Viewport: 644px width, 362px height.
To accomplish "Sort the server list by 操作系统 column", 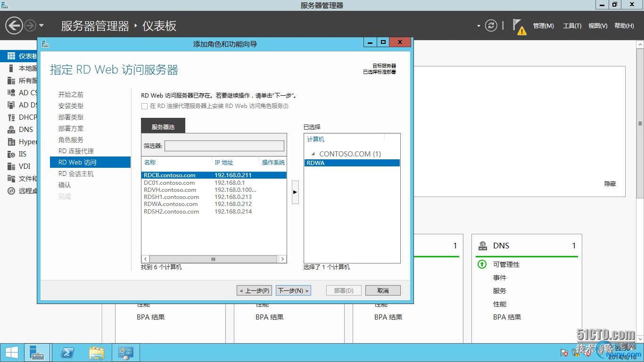I will [273, 163].
